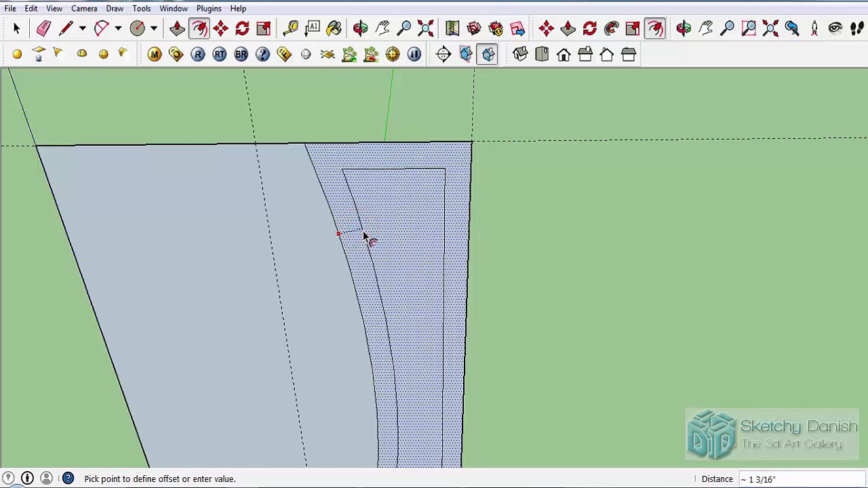Screen dimensions: 868x488
Task: Open the Tape Measure tool
Action: point(291,28)
